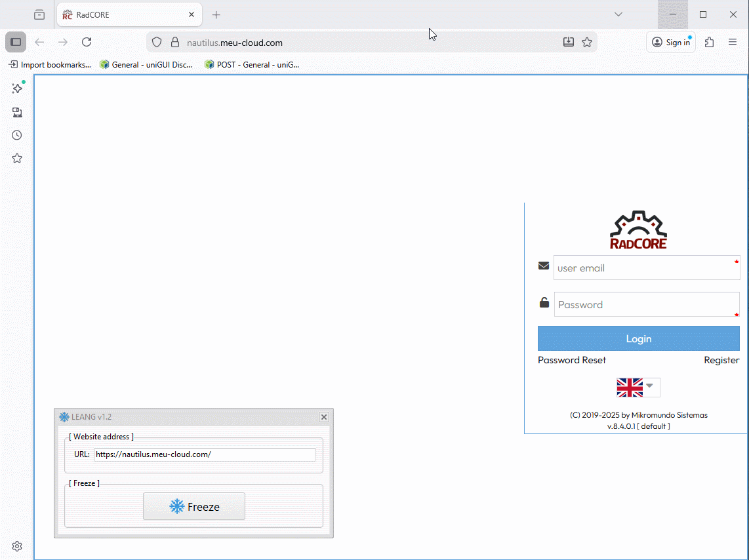Screen dimensions: 749x560
Task: Close the LEANG v1.2 window
Action: [324, 417]
